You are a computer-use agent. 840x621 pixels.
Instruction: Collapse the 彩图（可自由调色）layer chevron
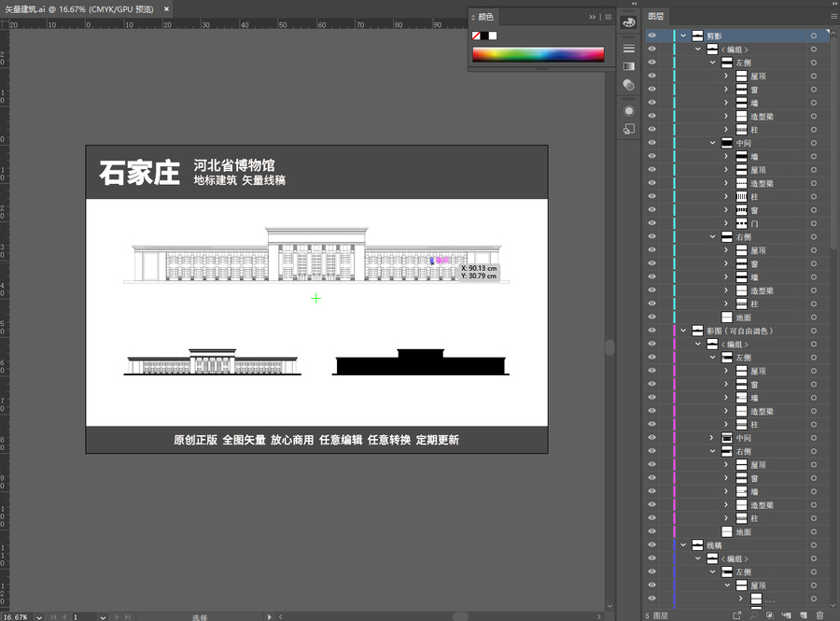(683, 331)
